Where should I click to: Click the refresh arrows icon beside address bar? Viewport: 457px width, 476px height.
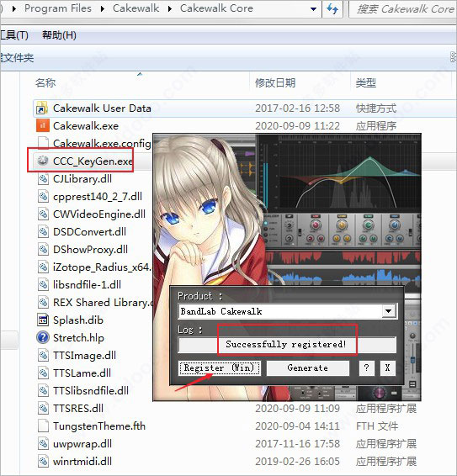[x=332, y=8]
